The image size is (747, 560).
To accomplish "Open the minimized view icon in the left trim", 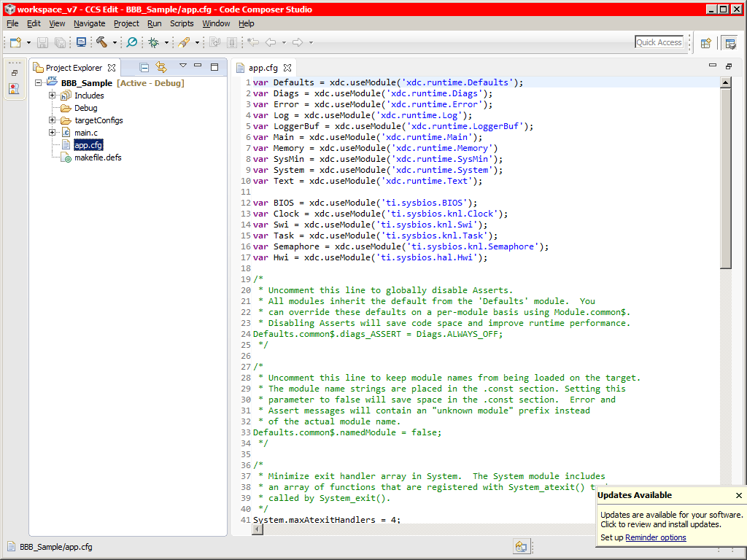I will click(15, 88).
